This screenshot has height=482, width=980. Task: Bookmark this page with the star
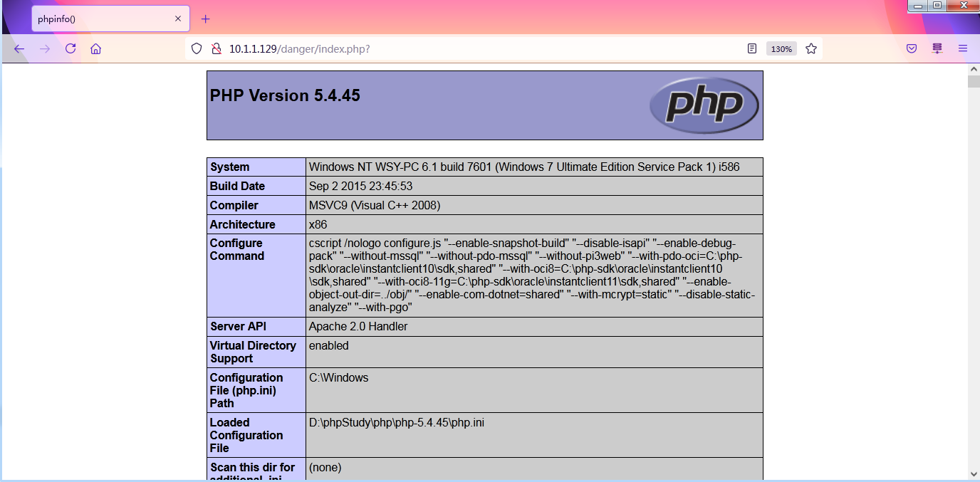coord(811,49)
